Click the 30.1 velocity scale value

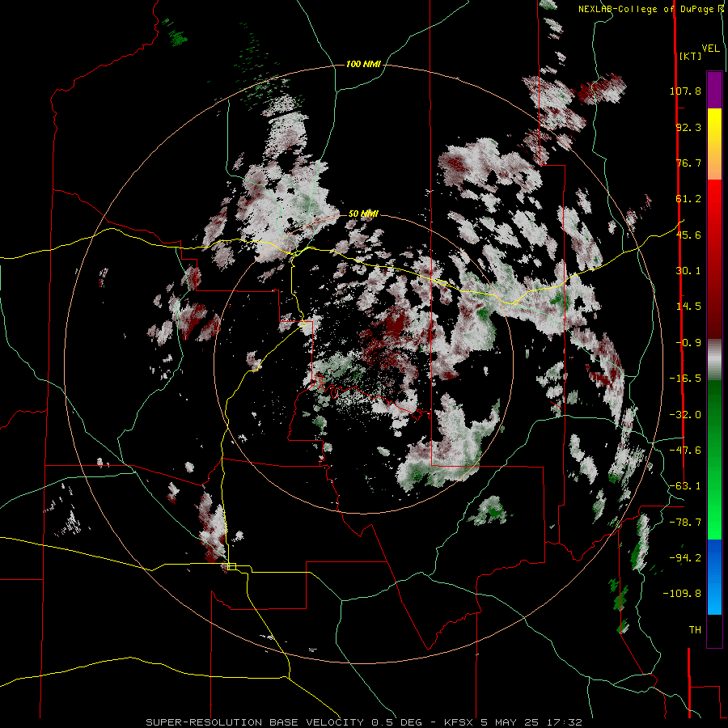(x=688, y=271)
